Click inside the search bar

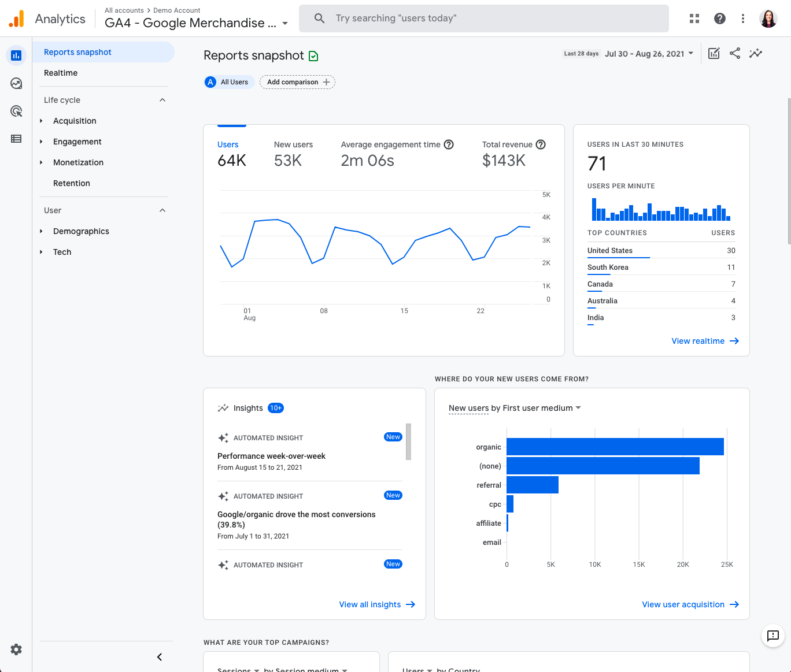point(483,18)
